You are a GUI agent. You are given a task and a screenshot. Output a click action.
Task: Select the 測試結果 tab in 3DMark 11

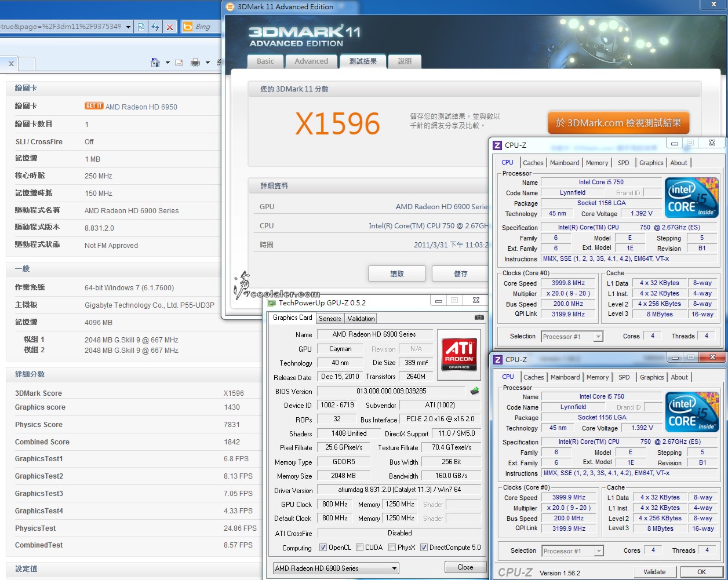point(363,61)
